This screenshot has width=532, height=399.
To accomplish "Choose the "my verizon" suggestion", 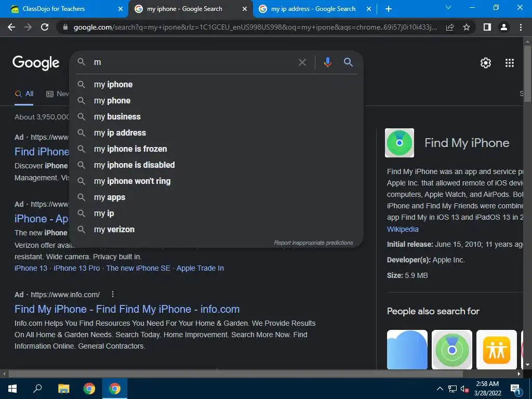I will pos(216,230).
